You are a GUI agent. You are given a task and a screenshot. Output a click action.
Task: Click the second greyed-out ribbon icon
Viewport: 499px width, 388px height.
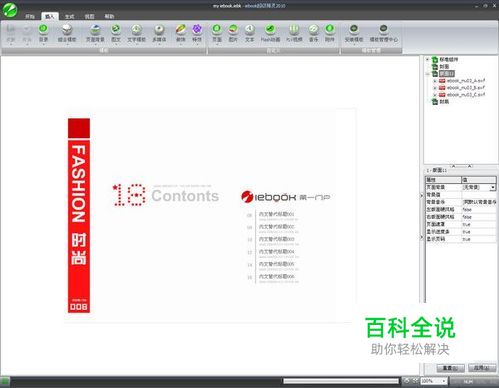pos(27,29)
